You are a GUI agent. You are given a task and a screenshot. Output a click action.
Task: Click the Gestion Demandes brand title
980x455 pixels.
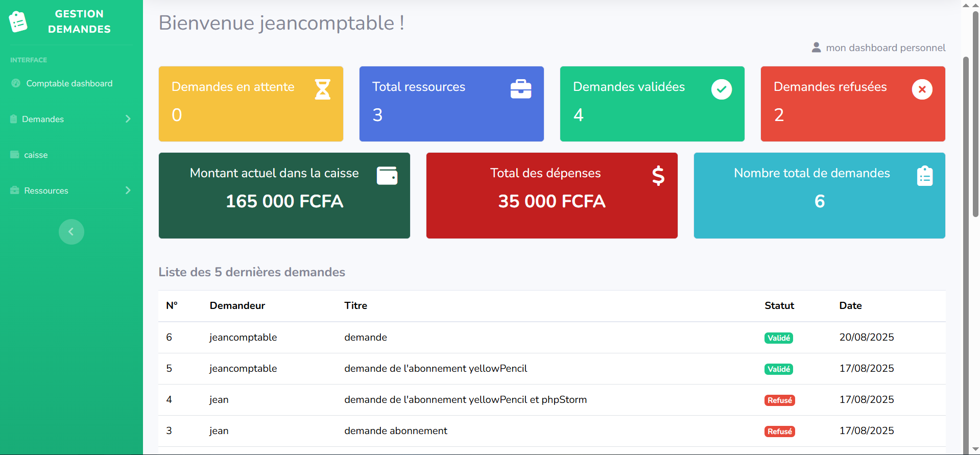coord(79,21)
